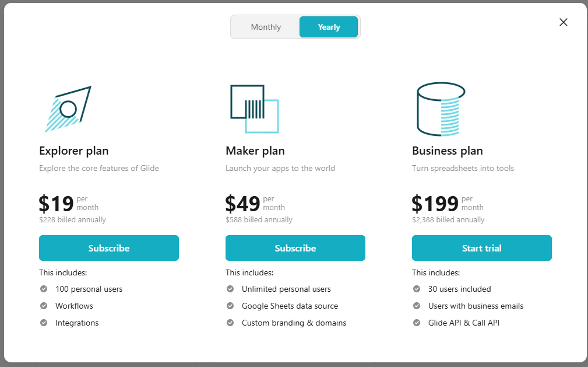This screenshot has height=367, width=588.
Task: Click the $49 Maker plan price
Action: tap(242, 203)
